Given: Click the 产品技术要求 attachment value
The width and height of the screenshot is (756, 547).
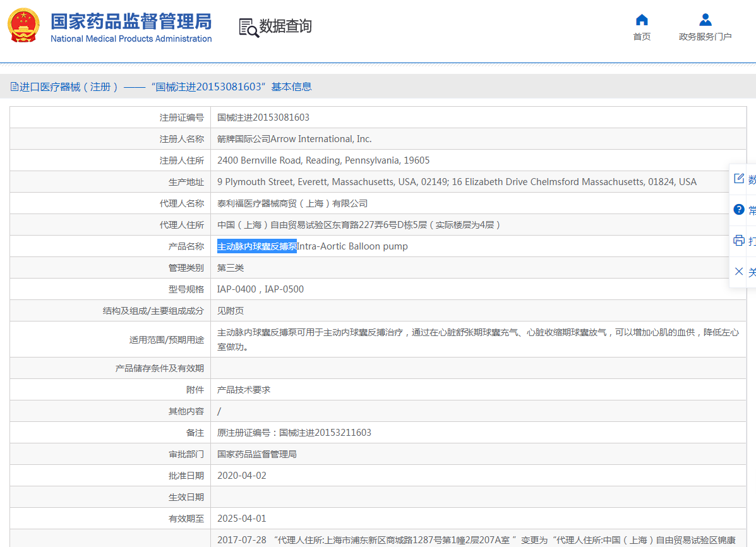Looking at the screenshot, I should tap(244, 390).
